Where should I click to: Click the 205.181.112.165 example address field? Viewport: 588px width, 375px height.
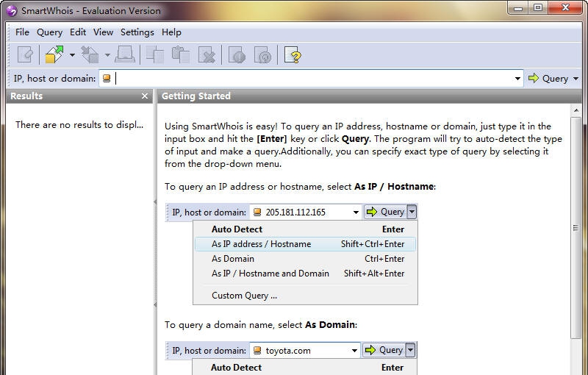[306, 213]
